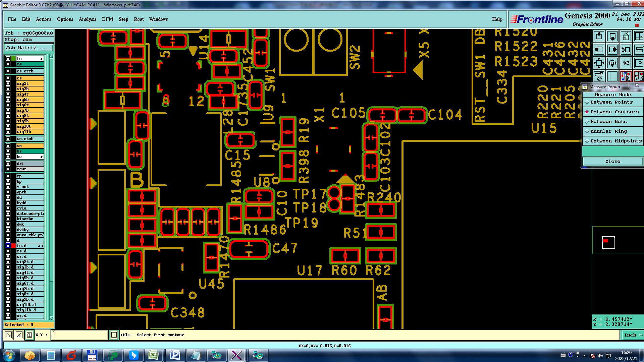Open the grid display tool icon
Viewport: 644px width, 362px height.
coord(612,76)
